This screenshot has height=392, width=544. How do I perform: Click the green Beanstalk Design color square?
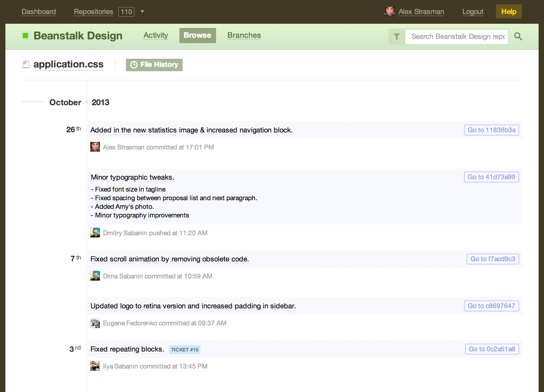25,36
